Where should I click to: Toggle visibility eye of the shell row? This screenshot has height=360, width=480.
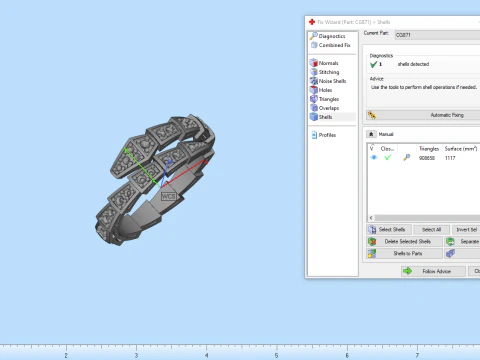click(x=373, y=157)
